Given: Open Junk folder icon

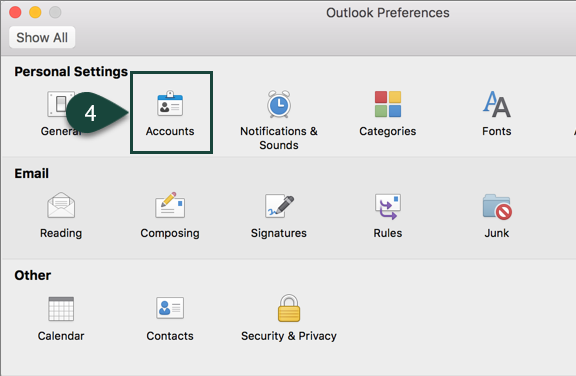Looking at the screenshot, I should click(x=497, y=207).
